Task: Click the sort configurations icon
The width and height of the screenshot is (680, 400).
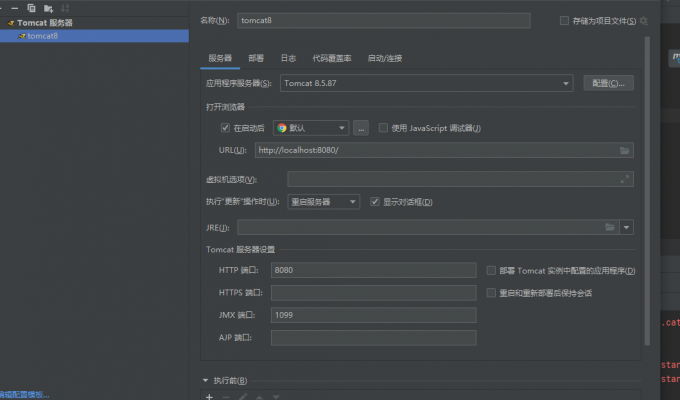Action: tap(65, 7)
